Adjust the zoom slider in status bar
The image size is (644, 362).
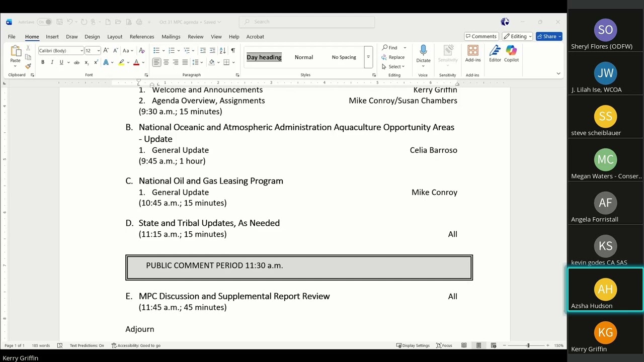528,345
